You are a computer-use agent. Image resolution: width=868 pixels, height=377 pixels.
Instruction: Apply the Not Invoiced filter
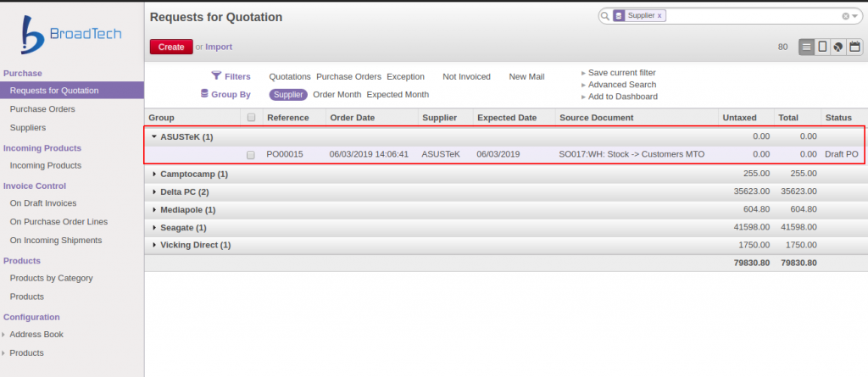[466, 76]
